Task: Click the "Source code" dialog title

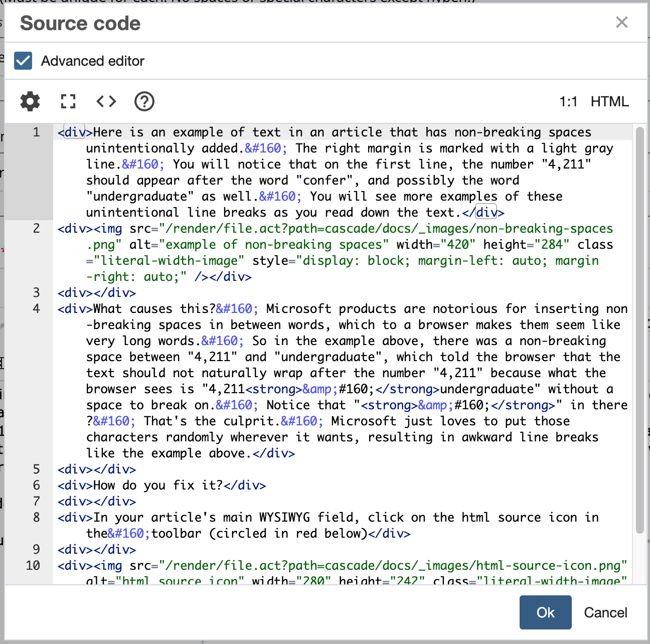Action: (80, 23)
